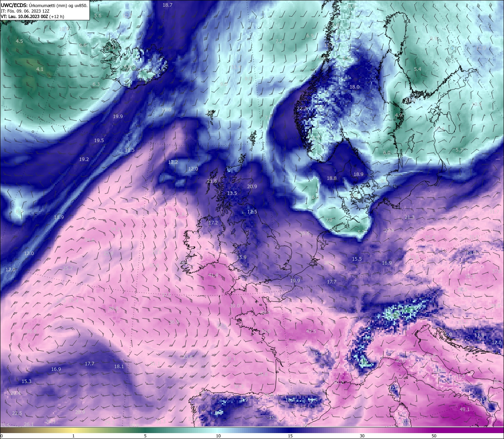Viewport: 504px width, 439px height.
Task: Click the value label 12.5 over northern England
Action: click(252, 212)
